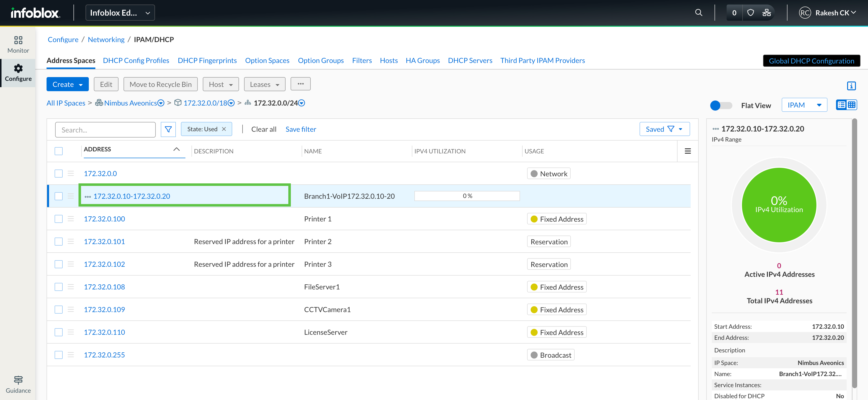The width and height of the screenshot is (868, 400).
Task: Open the shield security icon
Action: (x=751, y=13)
